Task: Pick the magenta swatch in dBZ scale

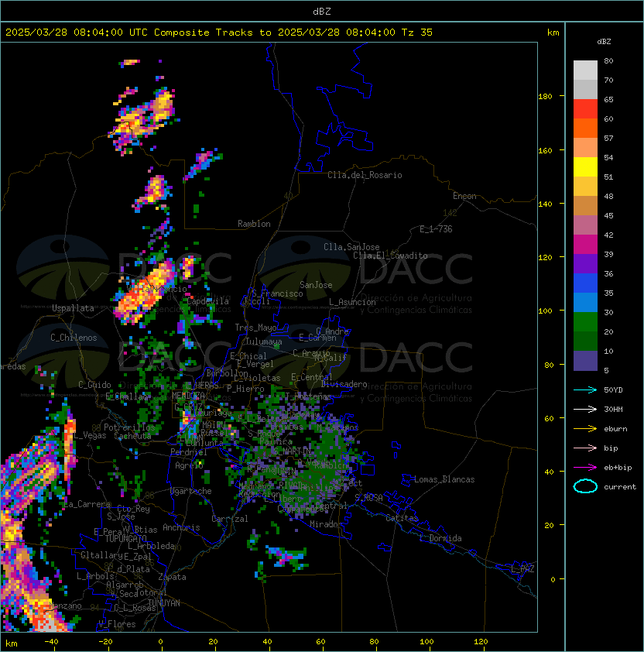Action: tap(585, 245)
